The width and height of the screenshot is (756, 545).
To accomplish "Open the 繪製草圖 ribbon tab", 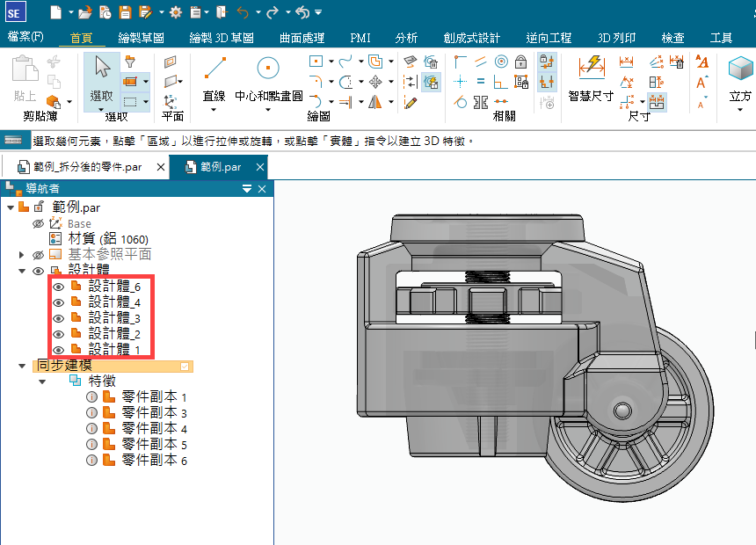I will [141, 38].
